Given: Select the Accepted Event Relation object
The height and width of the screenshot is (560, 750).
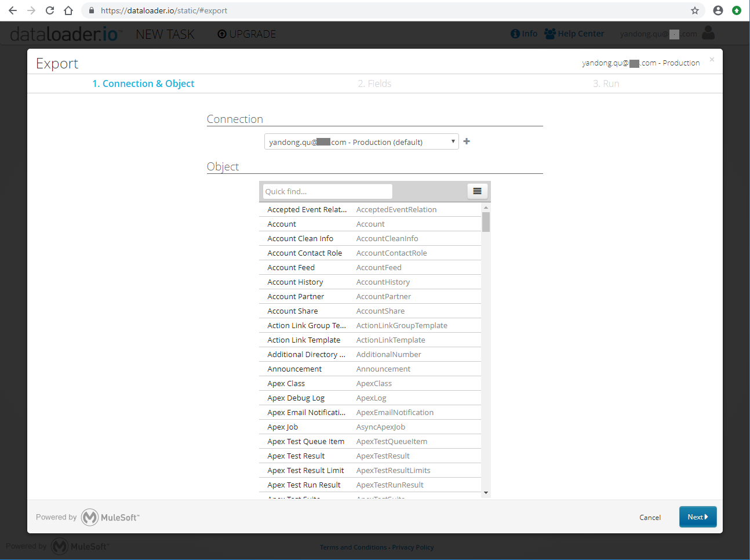Looking at the screenshot, I should (x=370, y=209).
